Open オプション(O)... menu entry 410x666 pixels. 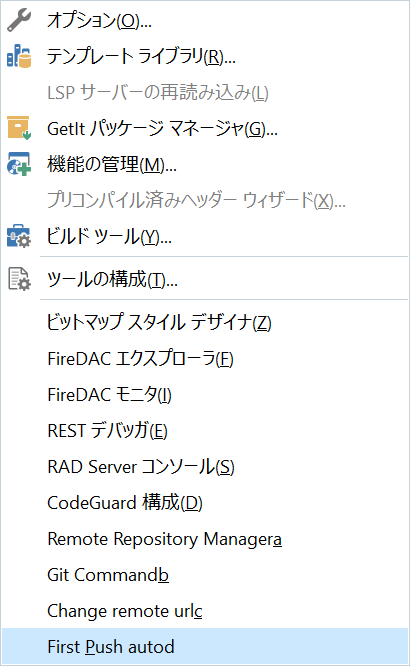[x=205, y=20]
